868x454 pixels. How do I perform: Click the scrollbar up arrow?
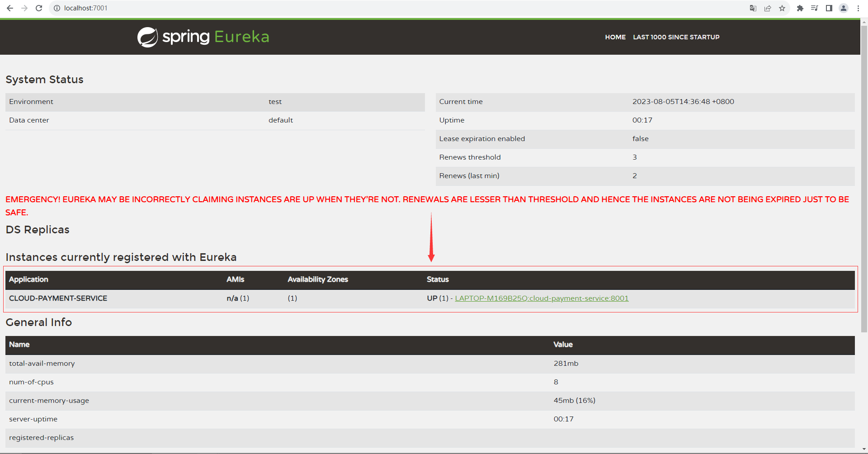864,21
